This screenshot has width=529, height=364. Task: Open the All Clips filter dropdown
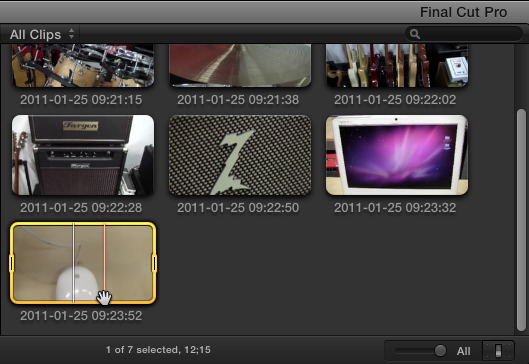click(x=42, y=34)
